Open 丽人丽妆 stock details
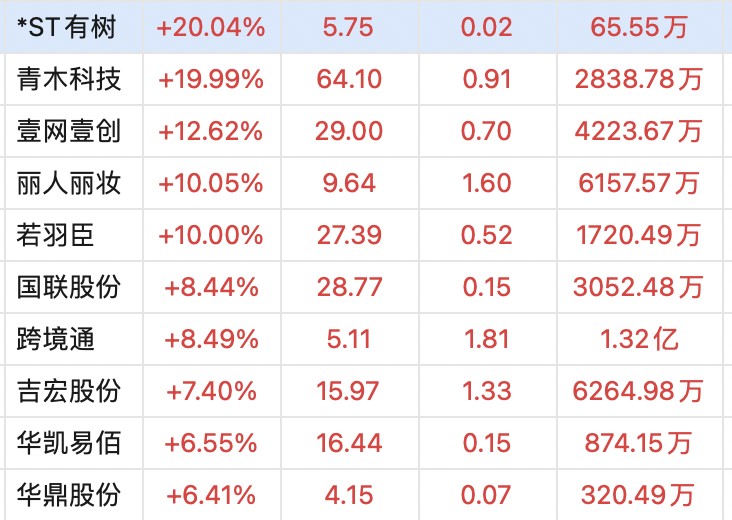Image resolution: width=732 pixels, height=520 pixels. (x=69, y=183)
